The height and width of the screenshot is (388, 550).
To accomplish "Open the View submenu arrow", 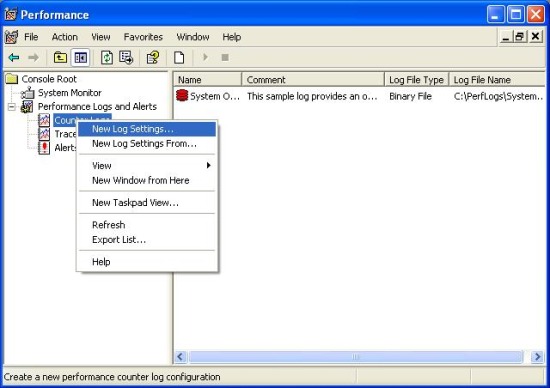I will pos(209,165).
